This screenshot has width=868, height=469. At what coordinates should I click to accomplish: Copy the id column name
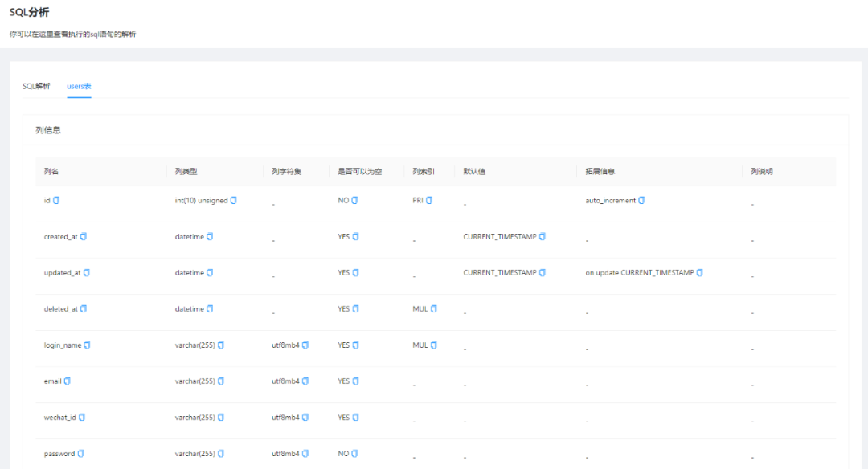[56, 200]
